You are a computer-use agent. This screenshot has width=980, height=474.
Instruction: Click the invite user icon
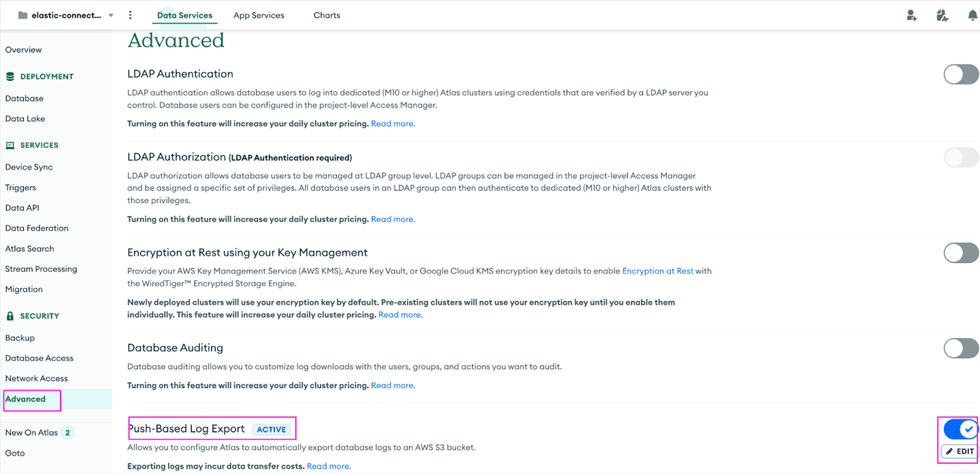pyautogui.click(x=912, y=15)
